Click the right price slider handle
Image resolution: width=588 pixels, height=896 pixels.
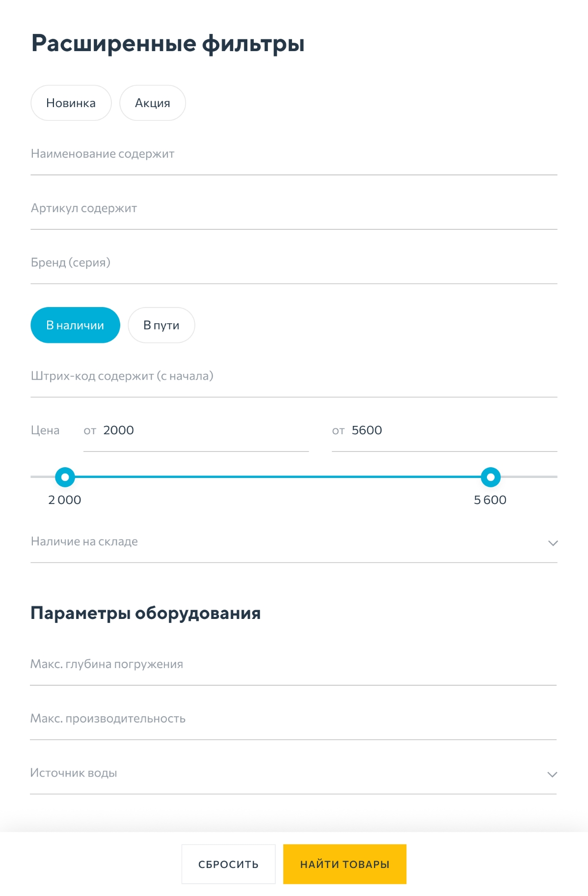tap(490, 477)
